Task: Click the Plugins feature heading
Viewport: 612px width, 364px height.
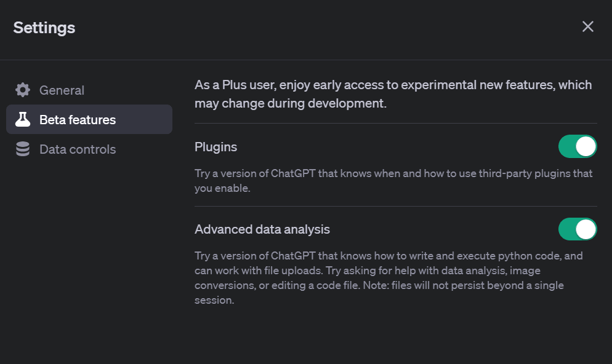Action: click(x=215, y=147)
